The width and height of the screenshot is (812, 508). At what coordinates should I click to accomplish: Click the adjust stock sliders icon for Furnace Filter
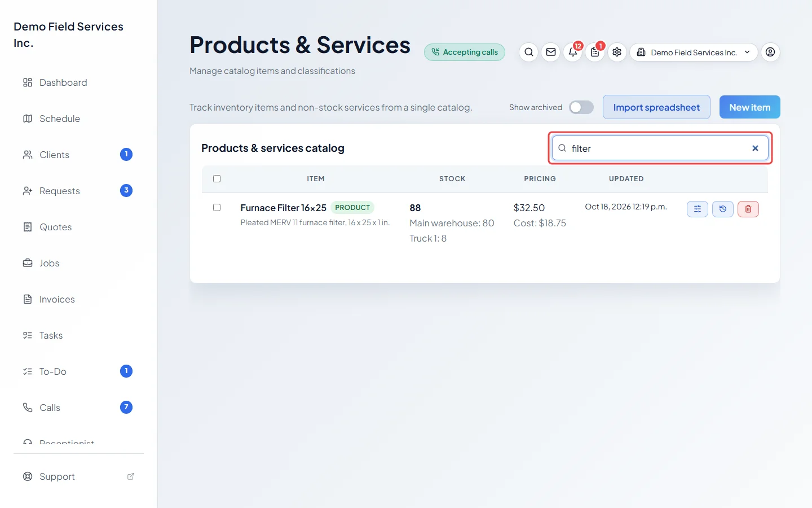point(698,209)
